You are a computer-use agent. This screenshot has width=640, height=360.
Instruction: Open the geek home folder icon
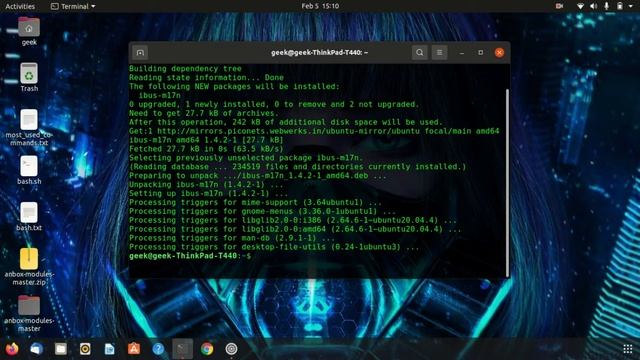click(29, 31)
